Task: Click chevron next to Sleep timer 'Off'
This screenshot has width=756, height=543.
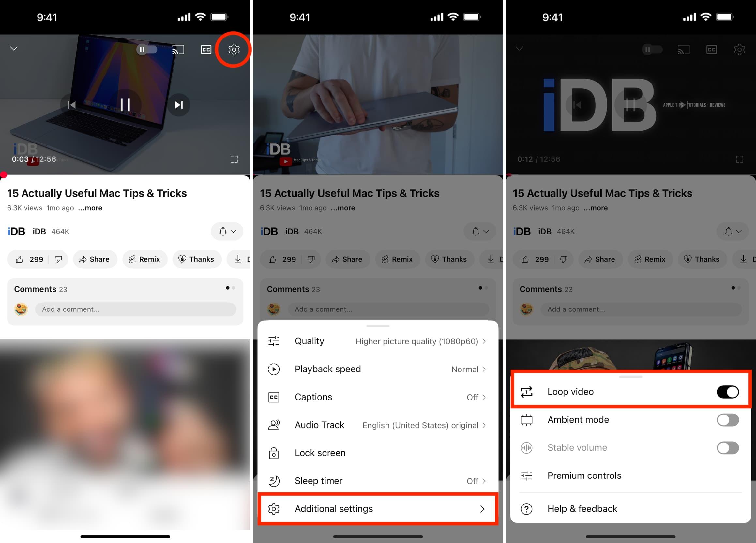Action: (x=484, y=481)
